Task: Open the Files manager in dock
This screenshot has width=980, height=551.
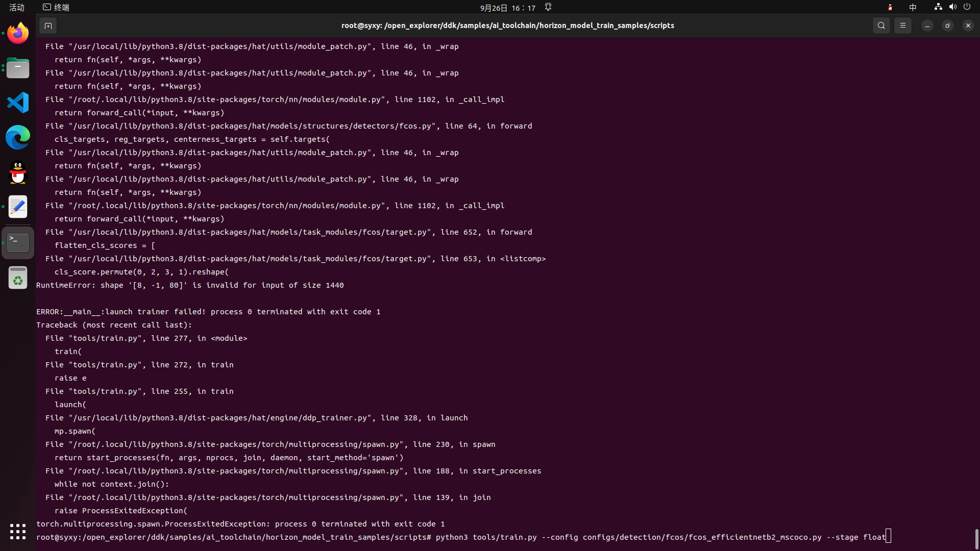Action: click(18, 68)
